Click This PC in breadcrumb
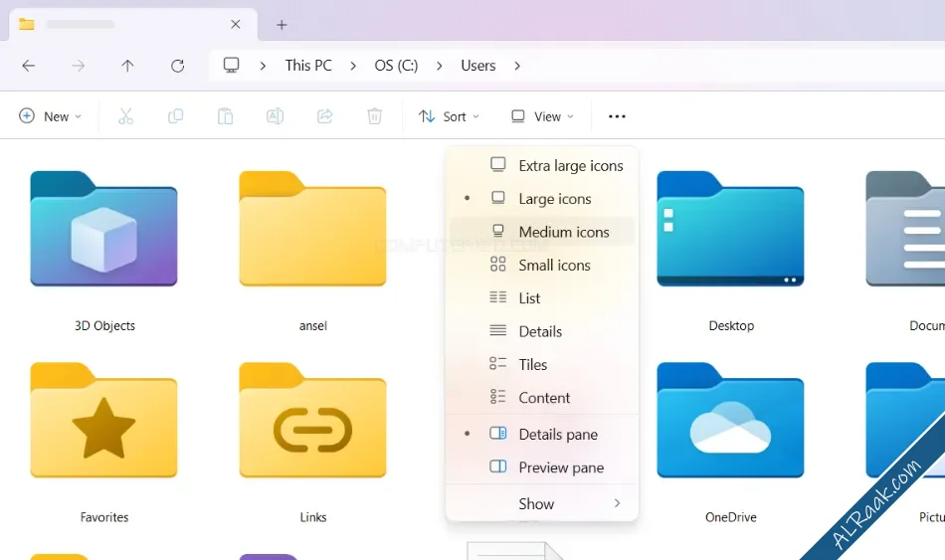This screenshot has height=560, width=945. (308, 65)
